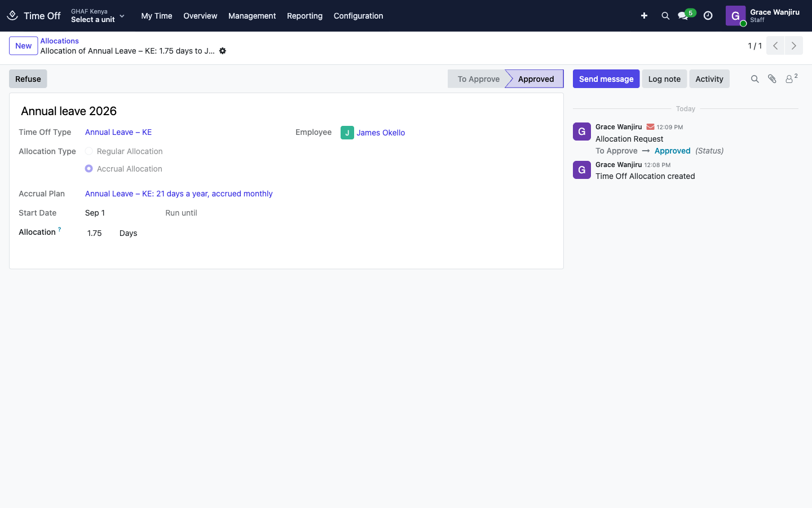Search messages with the chatter magnifier icon
The height and width of the screenshot is (508, 812).
click(x=754, y=79)
